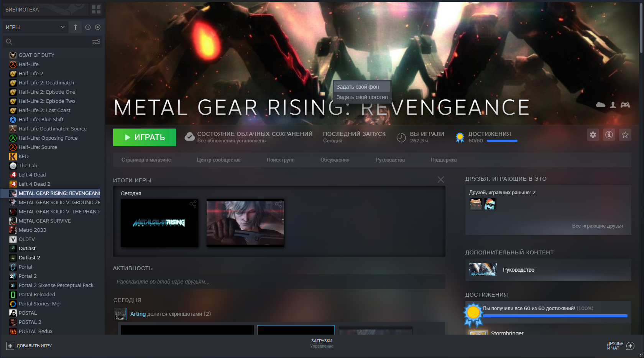Open the Raiden screenshot thumbnail
The image size is (644, 358).
pos(245,223)
